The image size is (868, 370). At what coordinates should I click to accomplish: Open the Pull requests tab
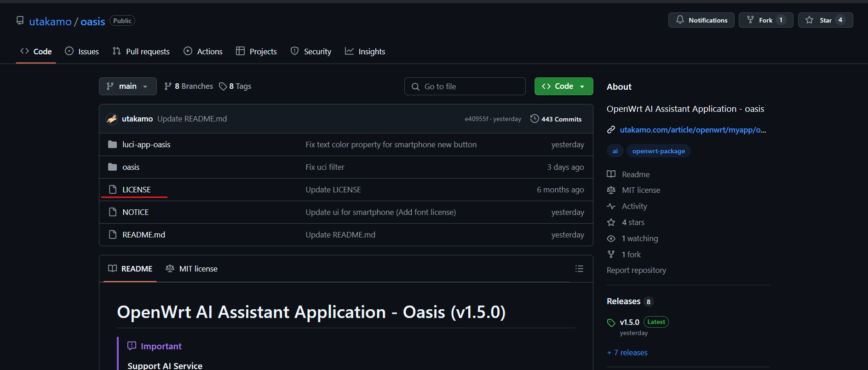coord(141,52)
